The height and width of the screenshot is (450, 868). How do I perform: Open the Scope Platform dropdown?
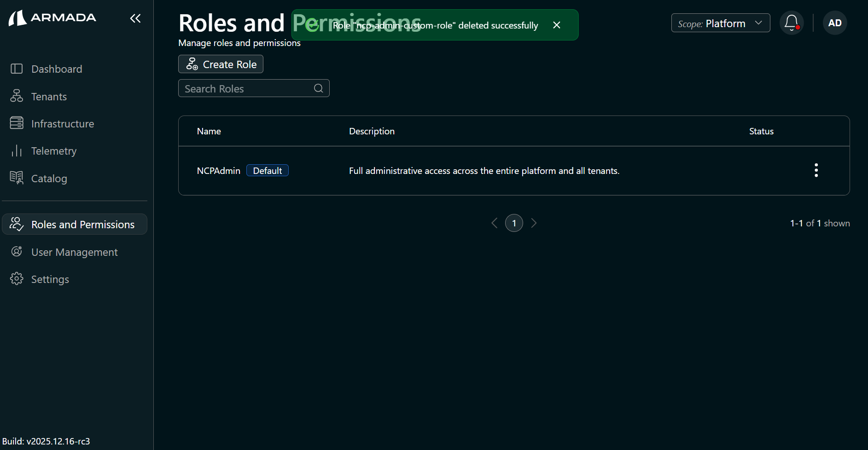click(x=720, y=23)
